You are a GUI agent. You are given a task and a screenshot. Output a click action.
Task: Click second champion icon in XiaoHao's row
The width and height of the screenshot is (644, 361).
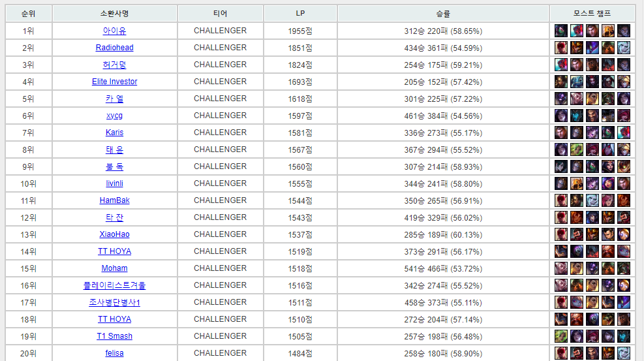point(577,234)
